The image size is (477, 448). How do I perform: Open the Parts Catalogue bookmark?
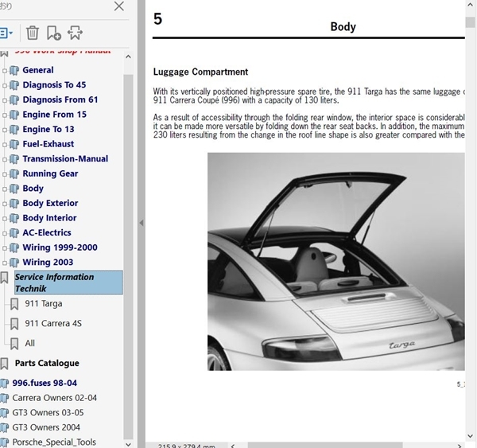coord(47,363)
